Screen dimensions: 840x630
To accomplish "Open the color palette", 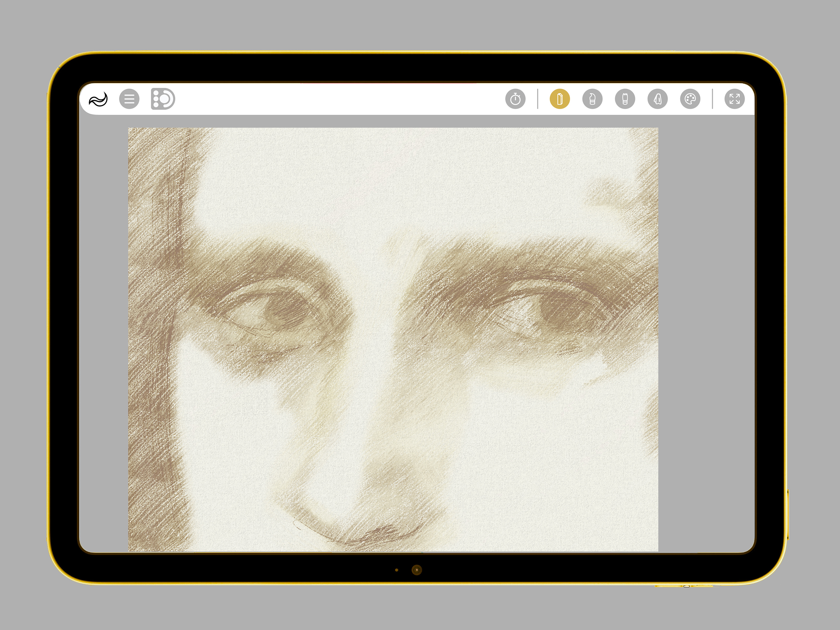I will 690,99.
